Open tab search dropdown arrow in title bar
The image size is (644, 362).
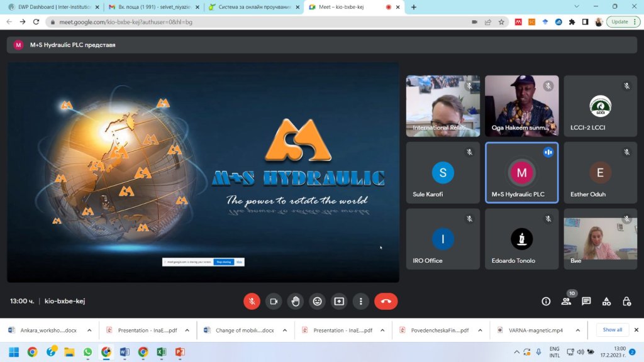[x=577, y=6]
